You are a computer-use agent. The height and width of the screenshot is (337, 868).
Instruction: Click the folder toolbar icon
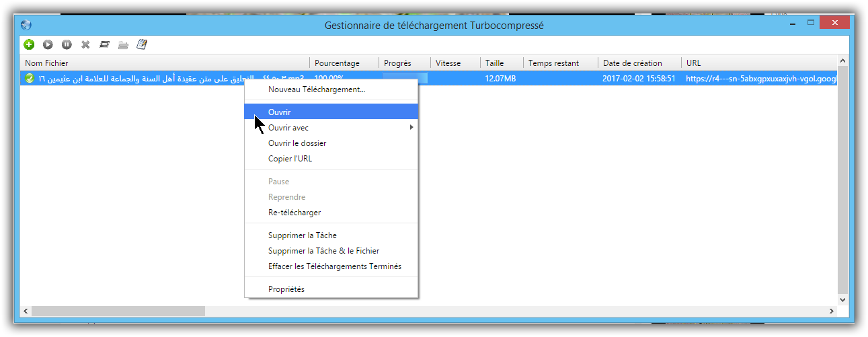point(123,44)
